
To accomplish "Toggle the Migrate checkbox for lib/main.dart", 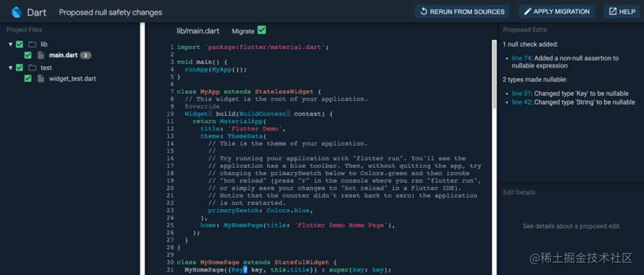I will [261, 30].
